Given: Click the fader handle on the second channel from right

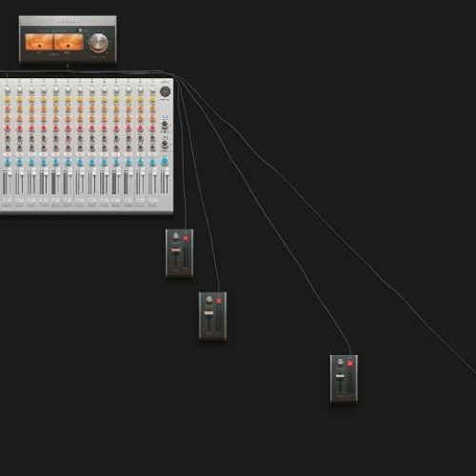Looking at the screenshot, I should coord(143,171).
